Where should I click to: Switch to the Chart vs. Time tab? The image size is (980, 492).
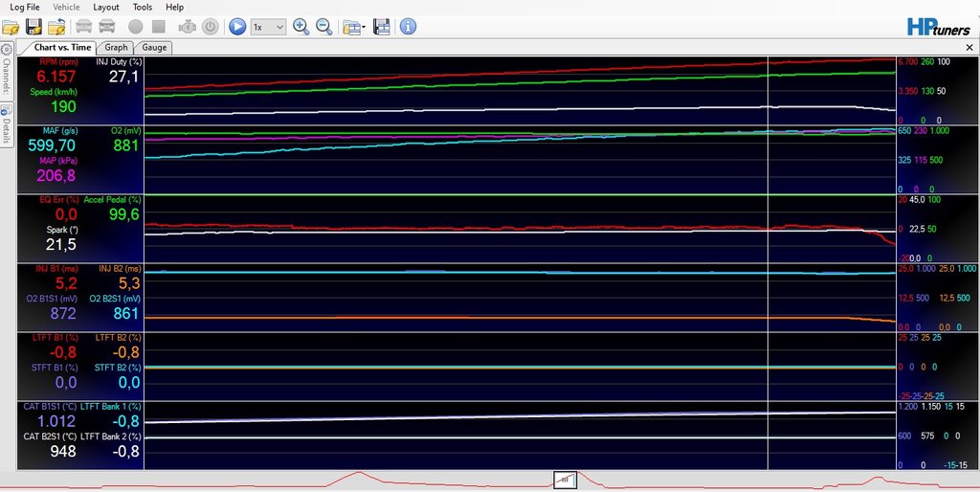62,48
